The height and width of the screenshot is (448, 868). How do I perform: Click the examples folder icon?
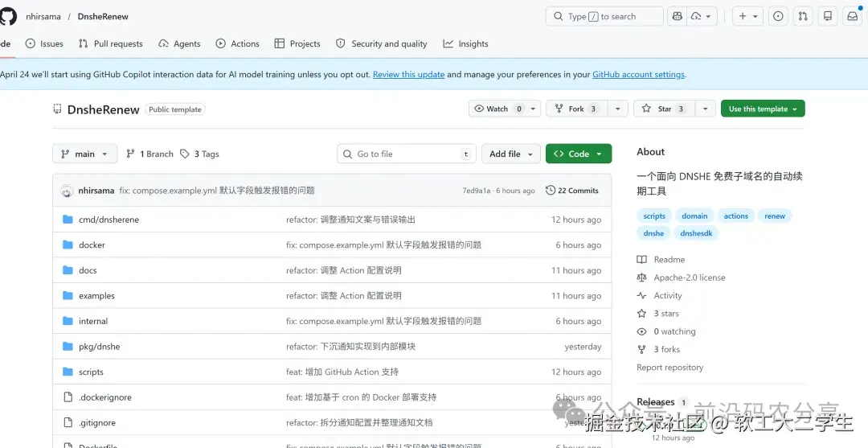click(x=68, y=296)
